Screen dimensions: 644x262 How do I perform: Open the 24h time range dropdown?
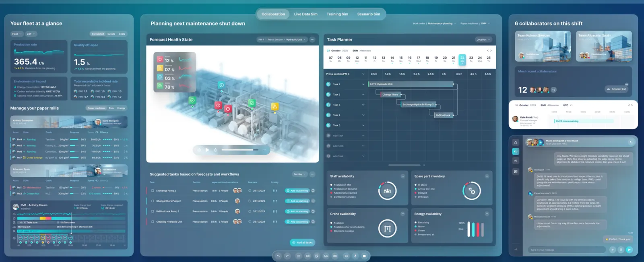pyautogui.click(x=31, y=34)
